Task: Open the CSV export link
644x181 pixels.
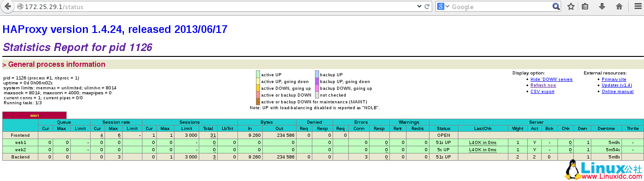Action: (542, 92)
